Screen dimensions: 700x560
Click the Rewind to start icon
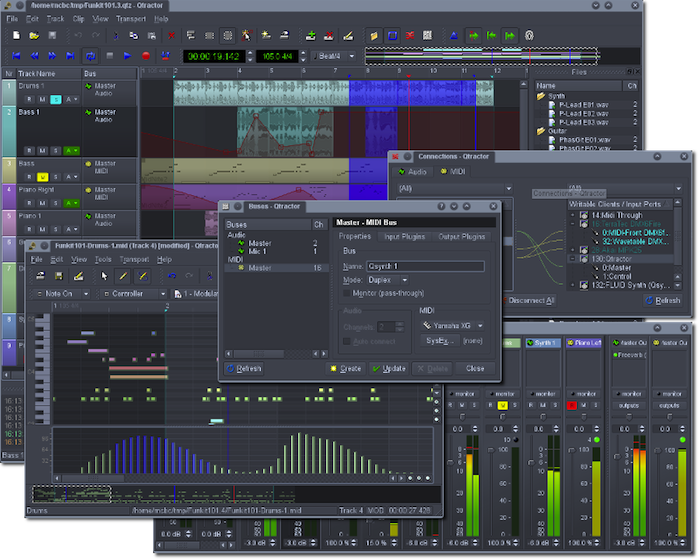(x=17, y=56)
